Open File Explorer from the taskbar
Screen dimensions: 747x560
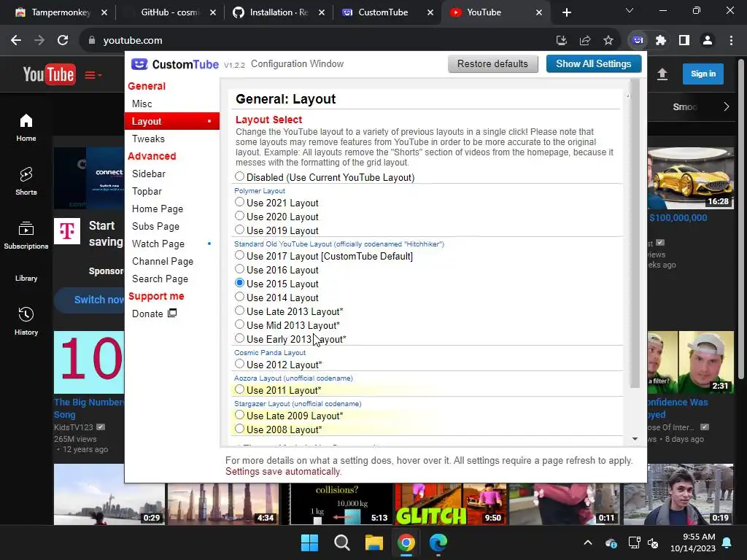tap(374, 542)
